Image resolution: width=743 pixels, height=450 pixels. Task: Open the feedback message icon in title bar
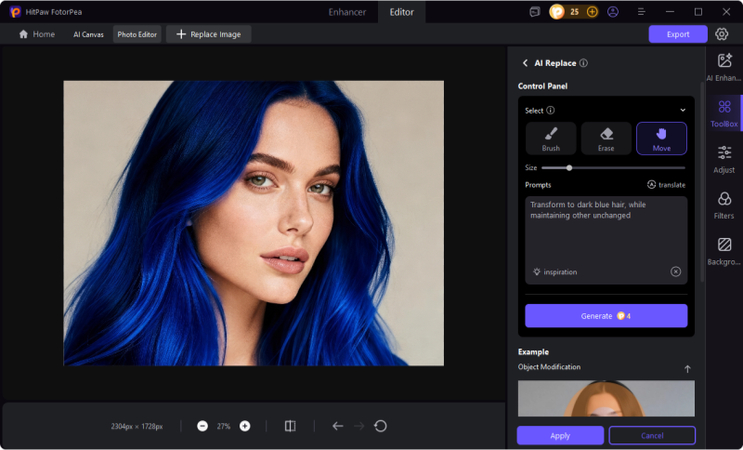535,12
